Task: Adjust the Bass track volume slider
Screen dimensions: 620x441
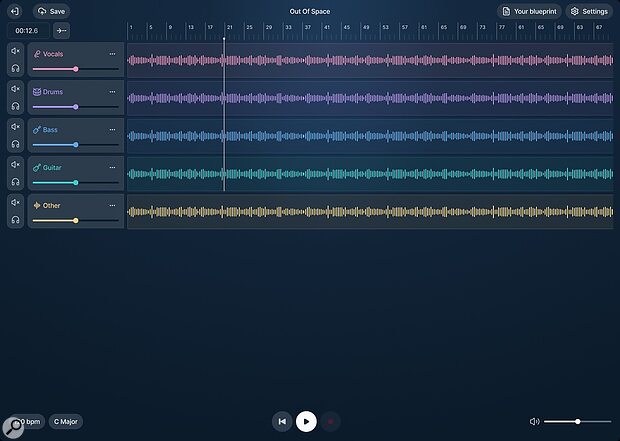Action: point(76,145)
